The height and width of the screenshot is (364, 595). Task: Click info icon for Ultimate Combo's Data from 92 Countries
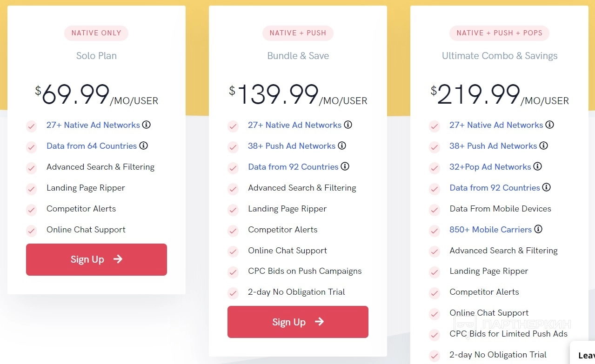(x=547, y=187)
